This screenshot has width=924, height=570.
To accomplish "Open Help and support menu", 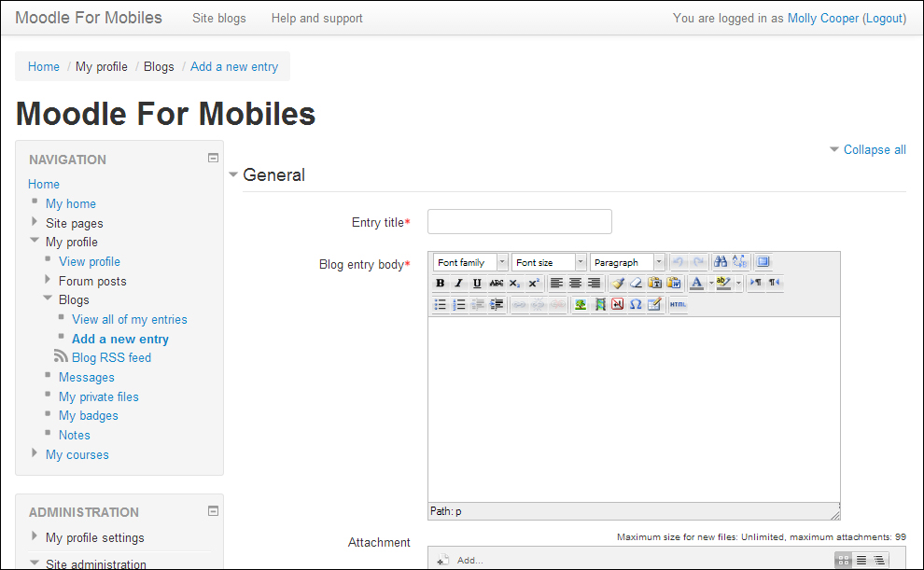I will click(316, 18).
